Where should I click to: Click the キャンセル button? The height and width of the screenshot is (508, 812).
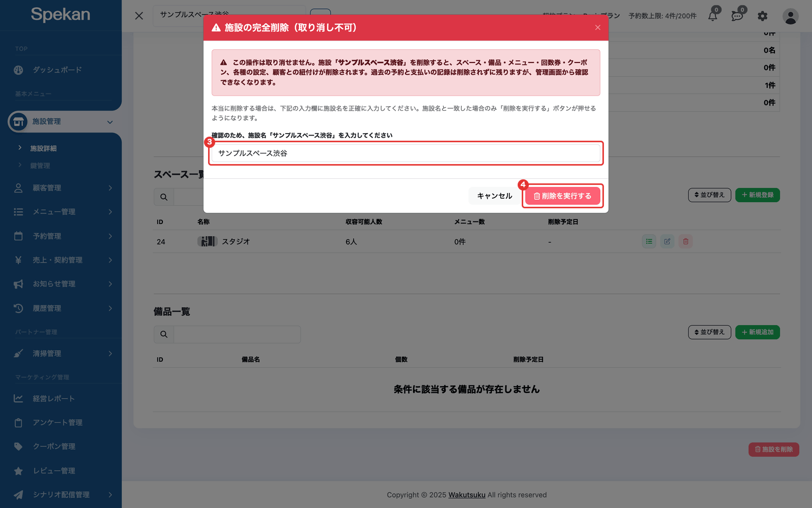click(x=495, y=196)
